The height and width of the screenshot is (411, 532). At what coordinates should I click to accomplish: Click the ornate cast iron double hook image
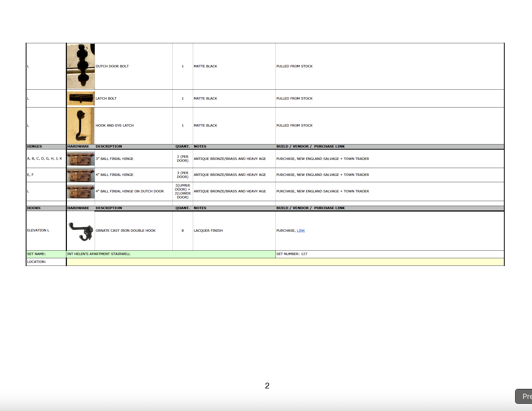[81, 231]
